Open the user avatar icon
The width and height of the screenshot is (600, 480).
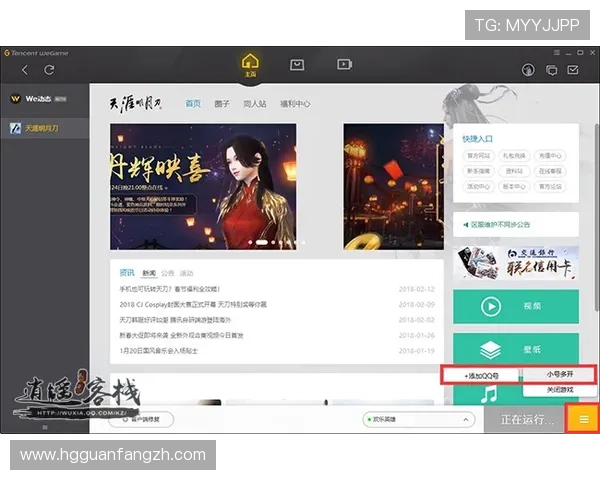pyautogui.click(x=528, y=70)
